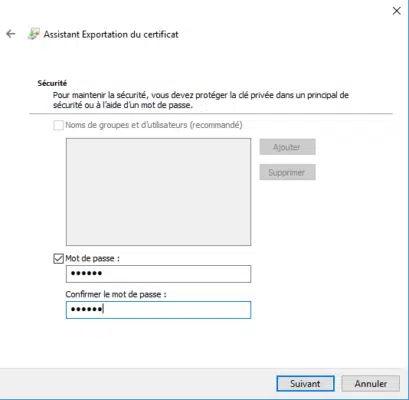The height and width of the screenshot is (400, 409).
Task: Click the Ajouter button
Action: [287, 147]
